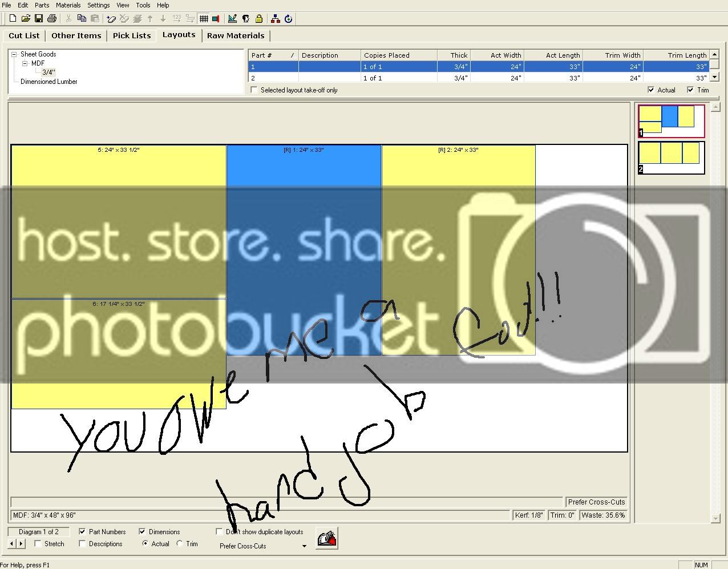Click parts table scroll up arrow
The image size is (728, 569).
[714, 55]
